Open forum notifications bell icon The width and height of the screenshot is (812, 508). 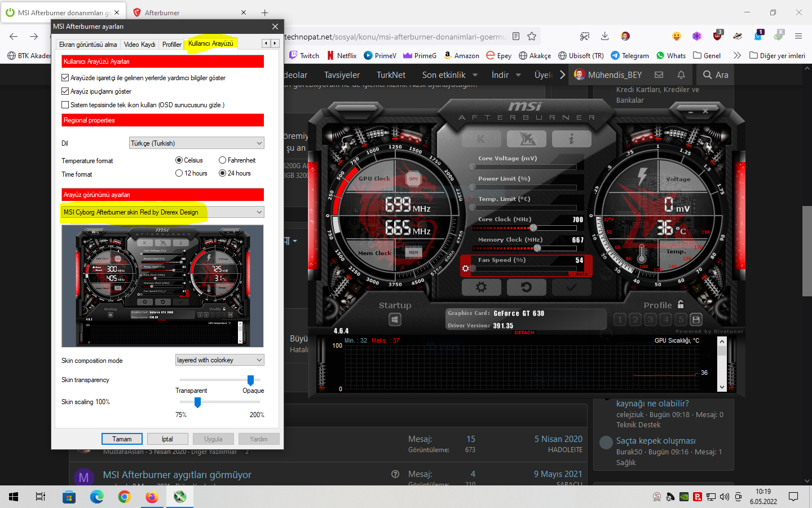681,75
